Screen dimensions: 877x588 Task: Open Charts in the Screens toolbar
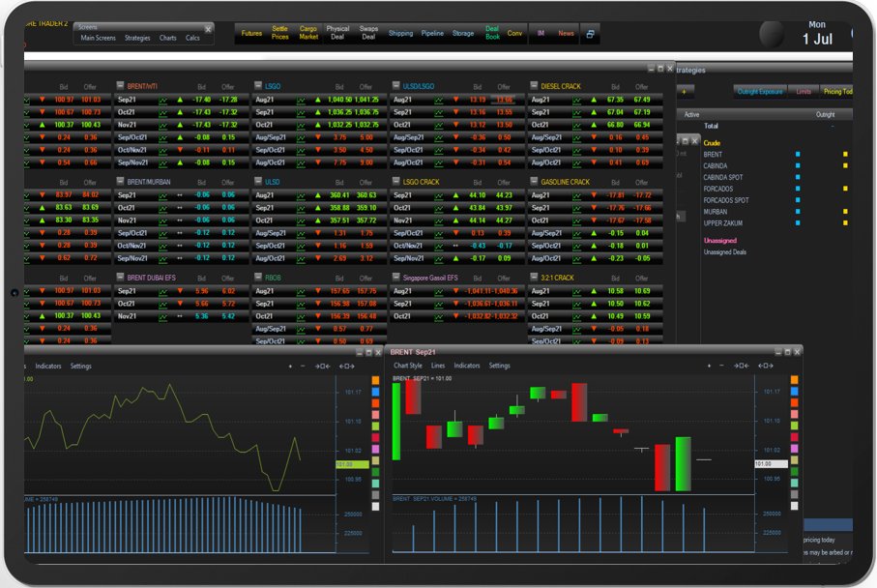pos(168,38)
